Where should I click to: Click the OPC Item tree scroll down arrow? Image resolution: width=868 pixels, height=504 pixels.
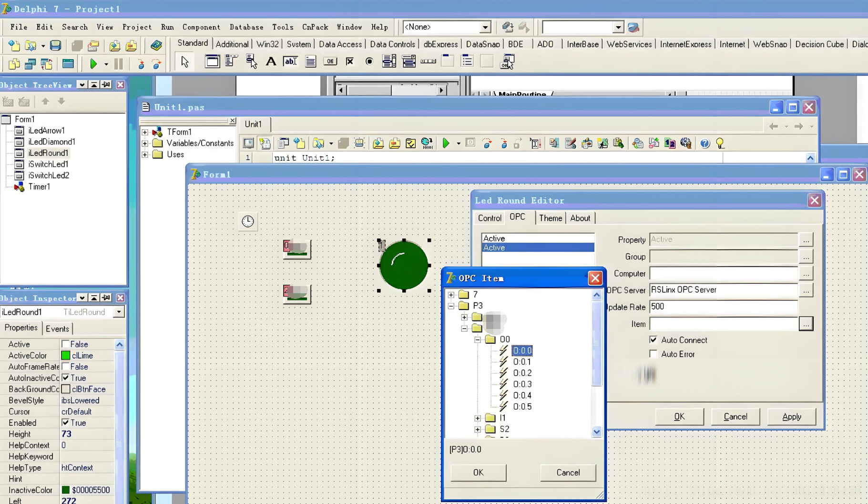[x=596, y=432]
